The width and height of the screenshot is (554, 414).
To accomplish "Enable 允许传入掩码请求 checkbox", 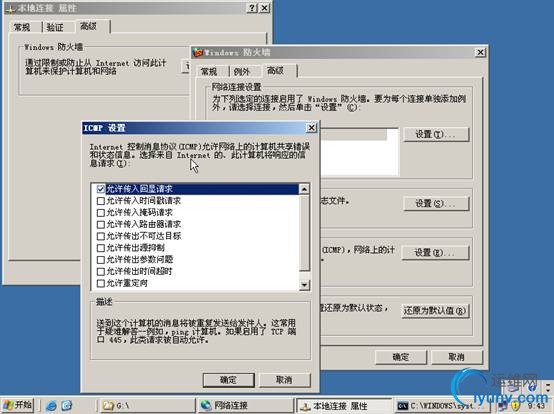I will (x=101, y=213).
